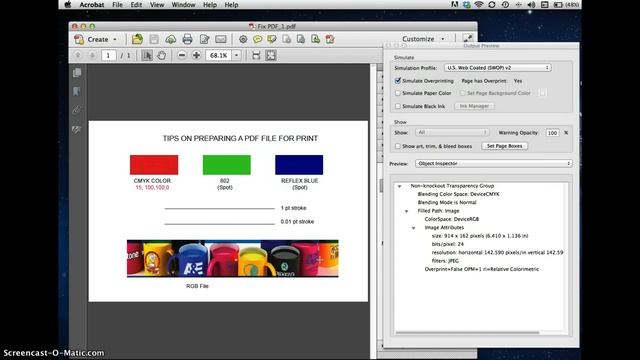Click the Open file folder icon
Image resolution: width=640 pixels, height=360 pixels.
(137, 39)
